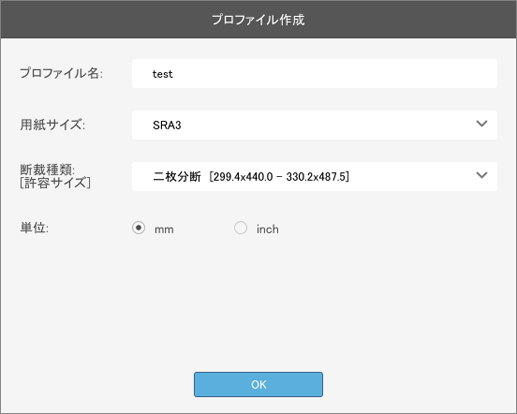Image resolution: width=517 pixels, height=414 pixels.
Task: Click the 用紙サイズ label
Action: coord(53,125)
